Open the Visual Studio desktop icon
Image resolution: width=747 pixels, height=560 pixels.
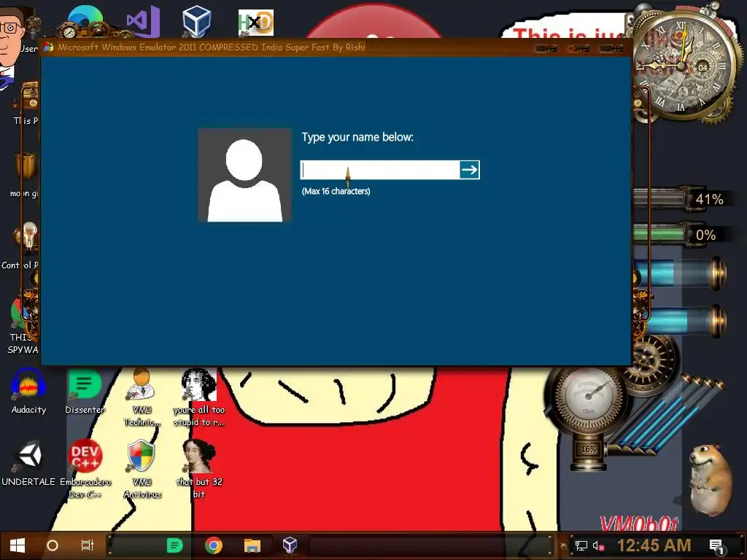(142, 21)
